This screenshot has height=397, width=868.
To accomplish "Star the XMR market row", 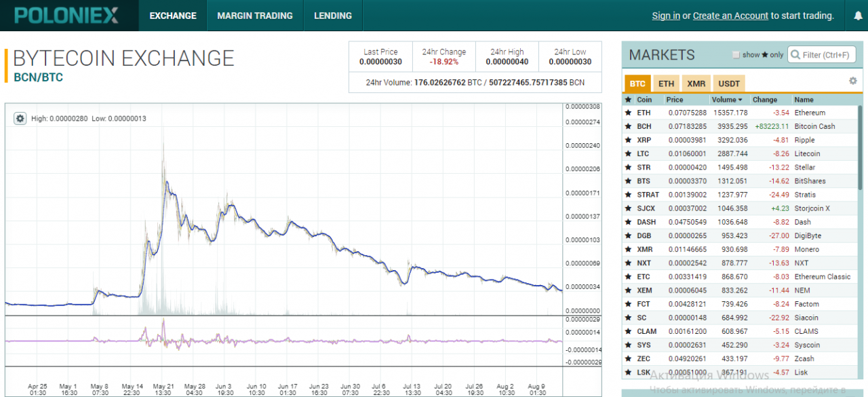I will tap(628, 249).
